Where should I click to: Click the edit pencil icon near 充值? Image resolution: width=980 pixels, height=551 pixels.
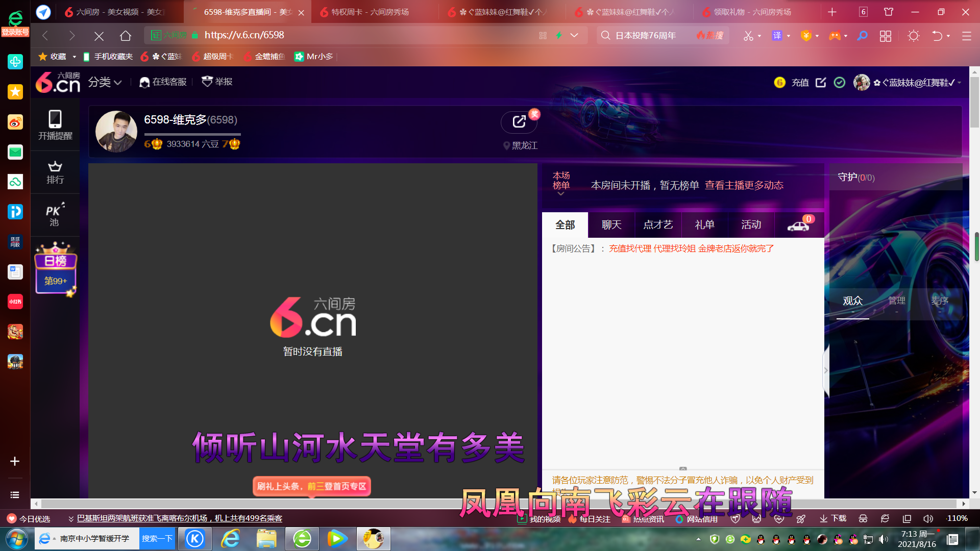821,82
